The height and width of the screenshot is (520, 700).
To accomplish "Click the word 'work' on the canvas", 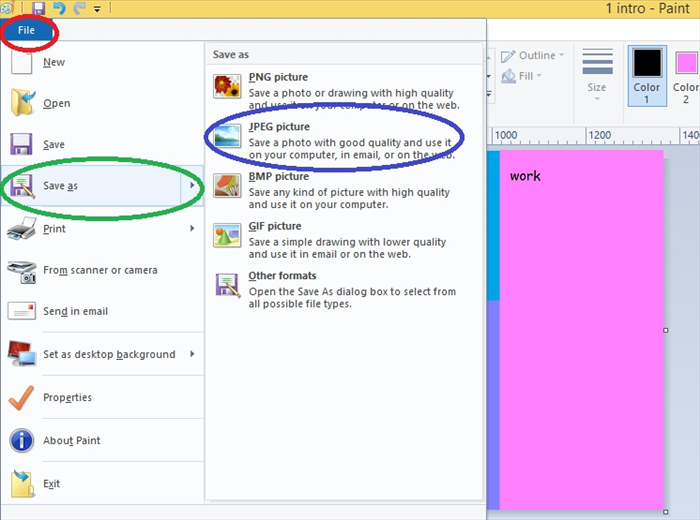I will point(525,176).
